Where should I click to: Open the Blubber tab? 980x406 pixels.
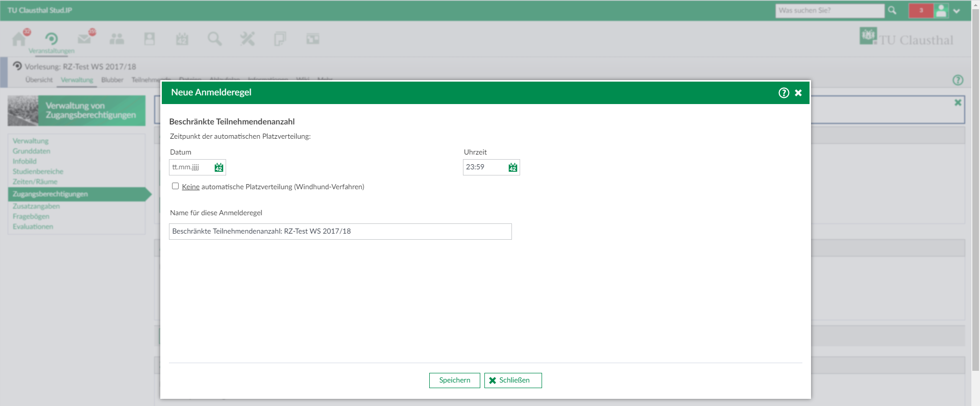pyautogui.click(x=112, y=80)
